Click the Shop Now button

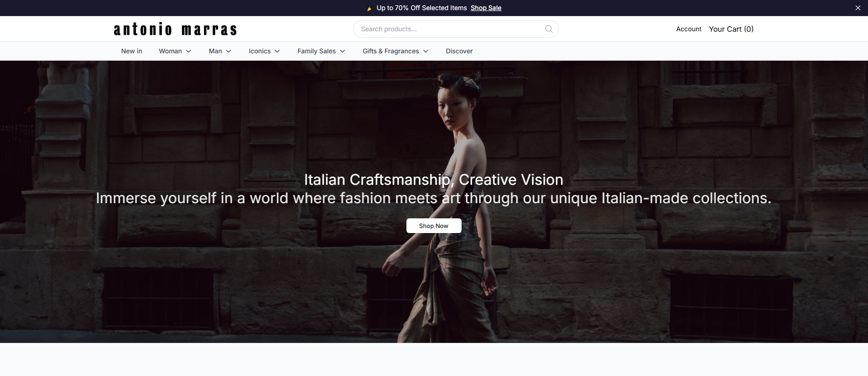coord(434,226)
